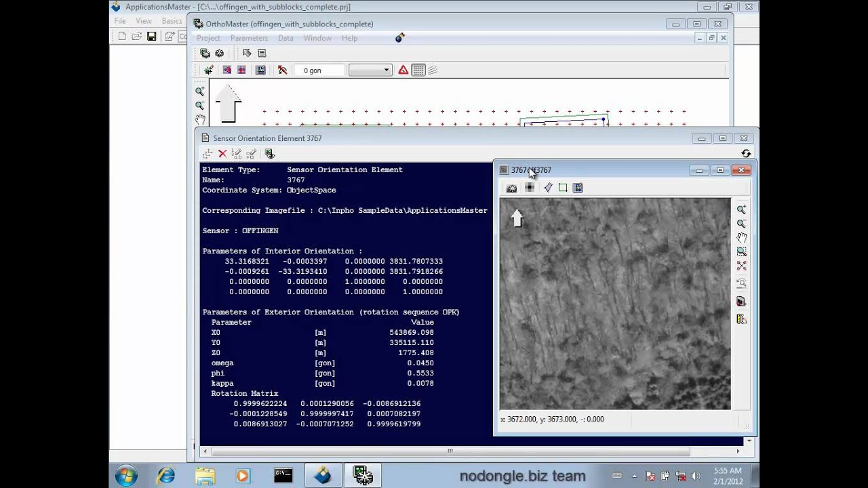This screenshot has height=488, width=868.
Task: Select the arrow pointer tool in OrthoMaster toolbar
Action: (247, 53)
